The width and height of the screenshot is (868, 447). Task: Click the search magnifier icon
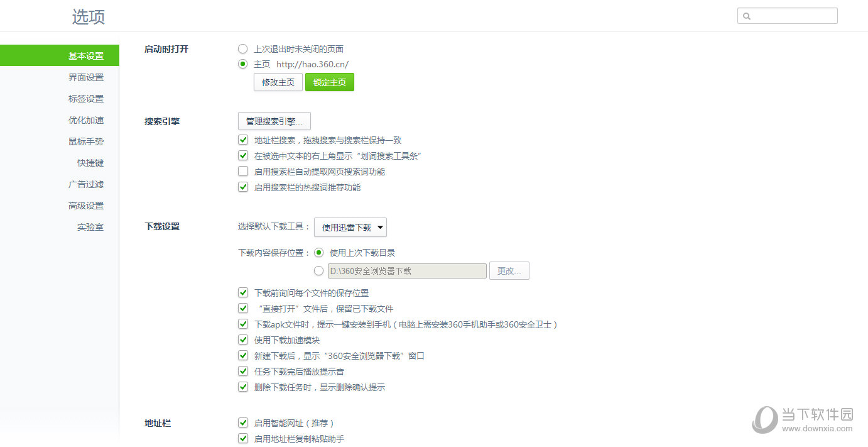click(x=747, y=16)
